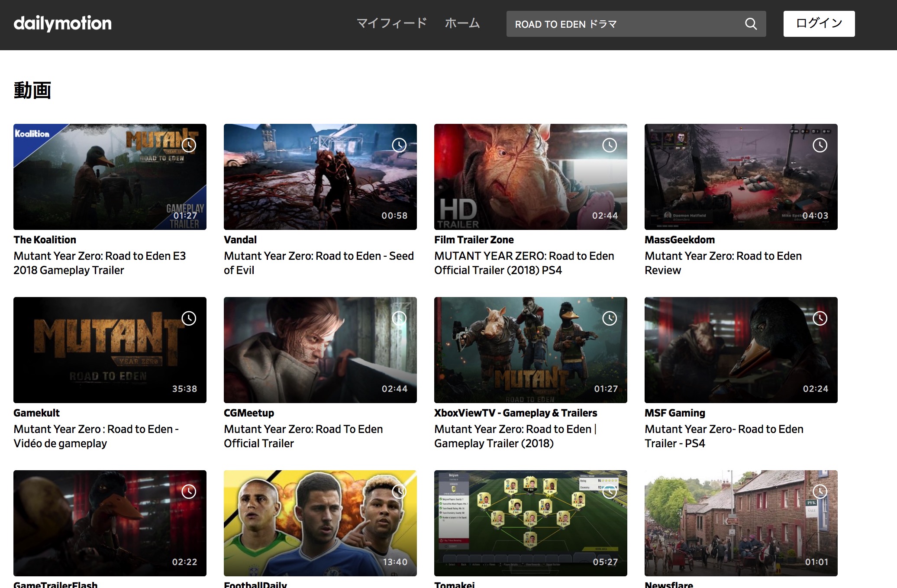Open the Vandal channel link
897x588 pixels.
point(240,240)
